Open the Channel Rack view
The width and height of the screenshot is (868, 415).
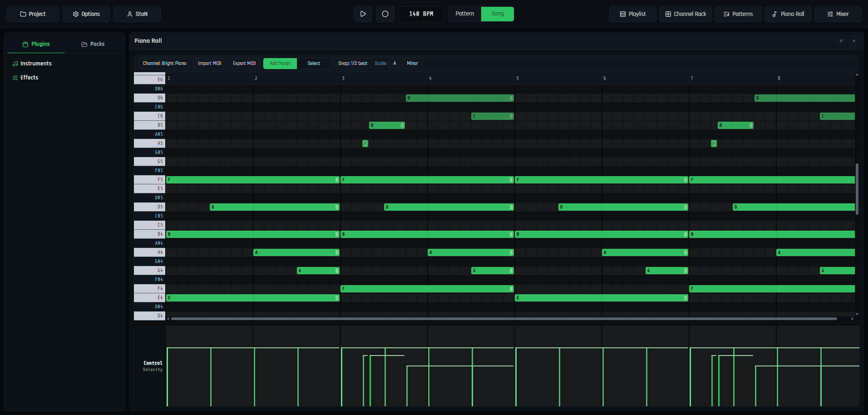[686, 14]
